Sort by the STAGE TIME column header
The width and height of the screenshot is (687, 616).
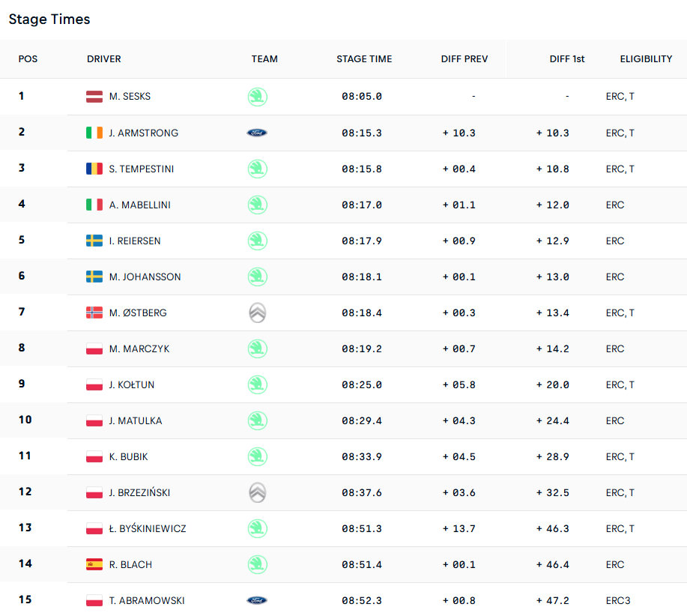[x=364, y=59]
